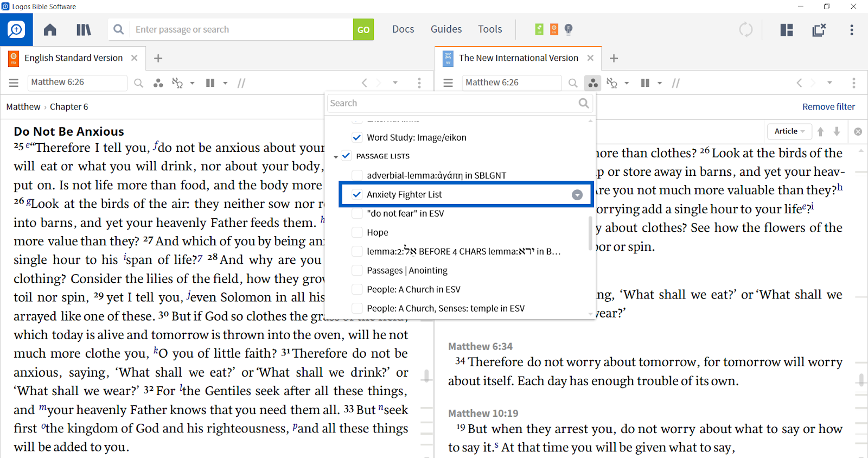Click the green GO button

(363, 29)
